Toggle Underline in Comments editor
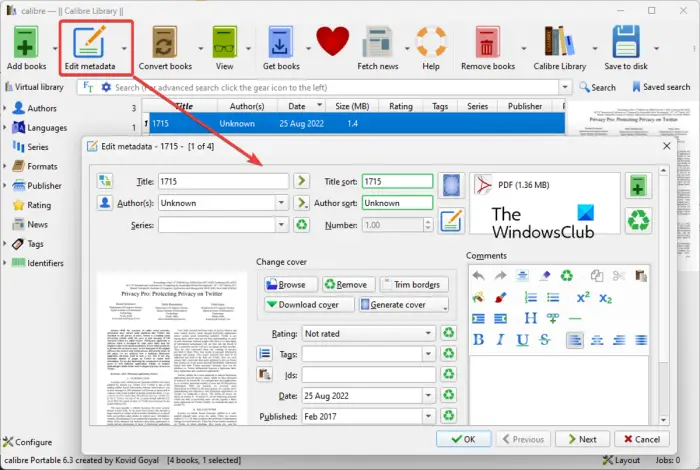 click(522, 340)
